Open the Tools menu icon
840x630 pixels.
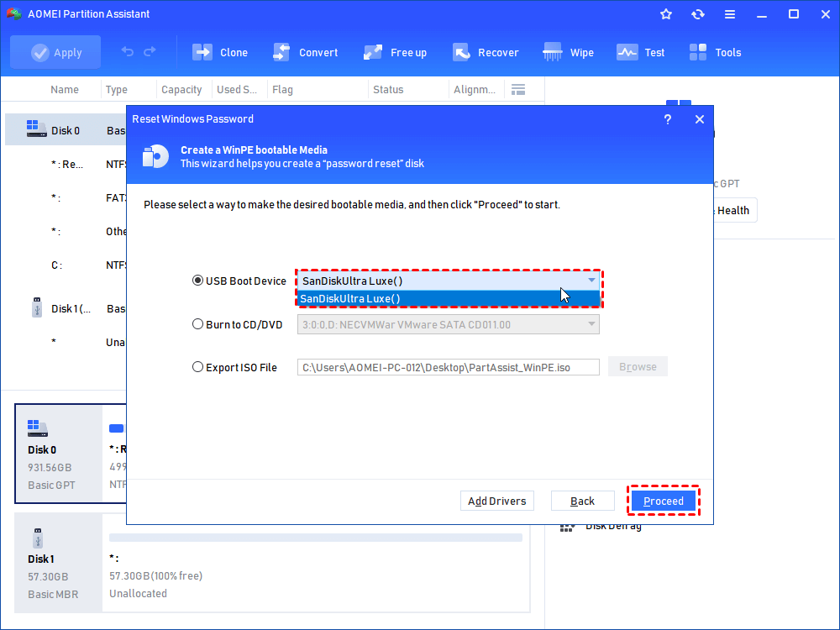tap(697, 52)
